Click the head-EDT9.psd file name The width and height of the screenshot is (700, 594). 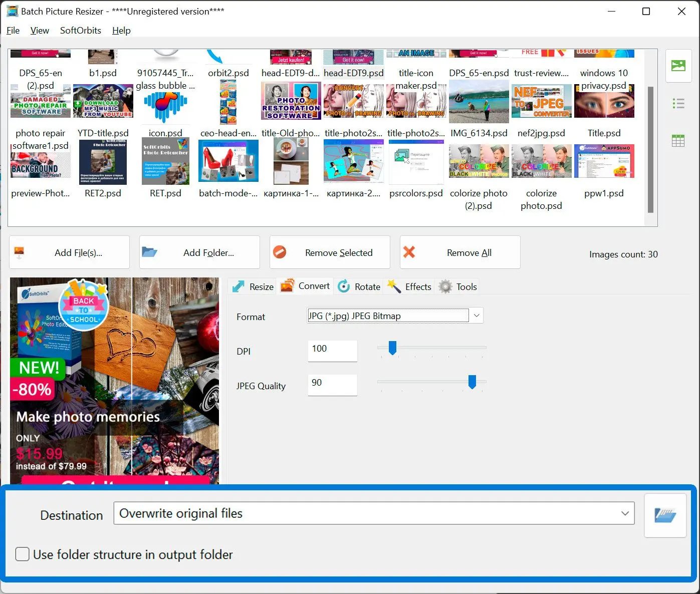(x=353, y=73)
